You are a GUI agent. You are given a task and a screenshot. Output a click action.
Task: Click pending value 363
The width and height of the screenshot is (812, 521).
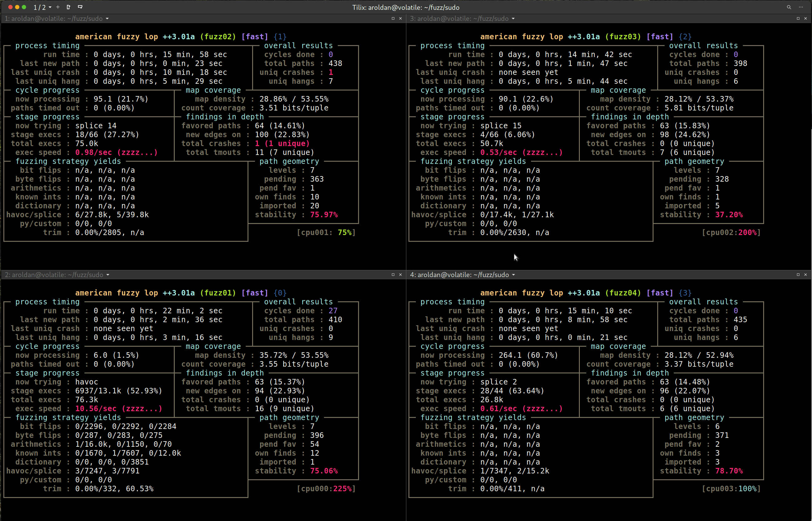tap(317, 179)
